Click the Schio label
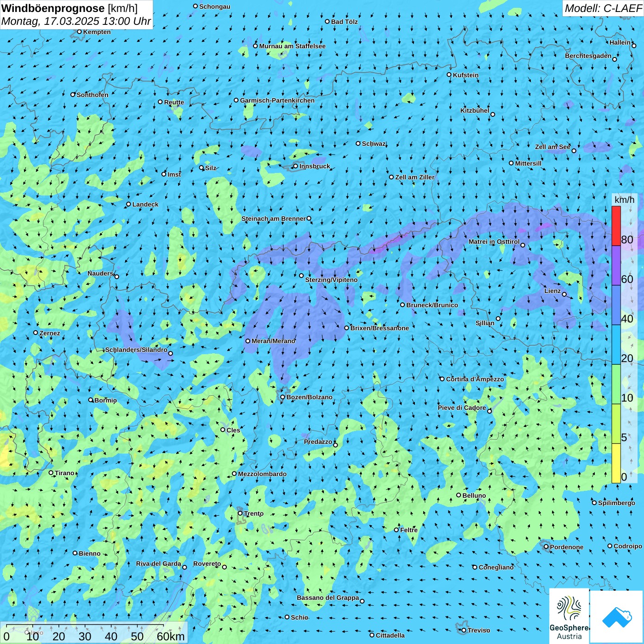 point(299,617)
